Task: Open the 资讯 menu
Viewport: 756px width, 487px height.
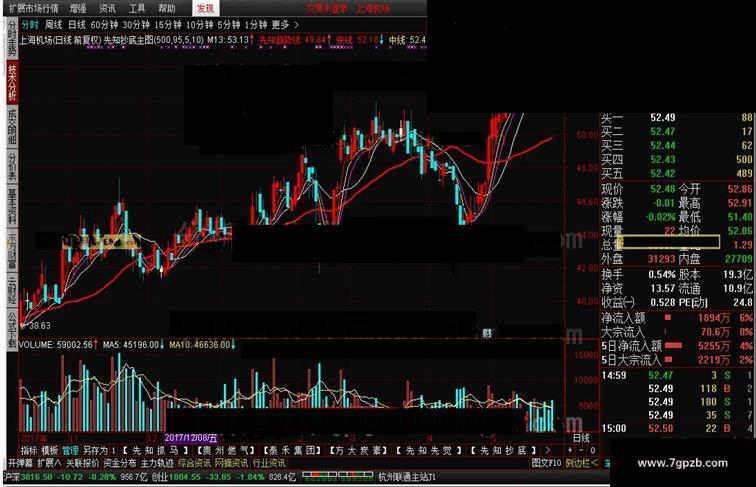Action: click(x=108, y=8)
